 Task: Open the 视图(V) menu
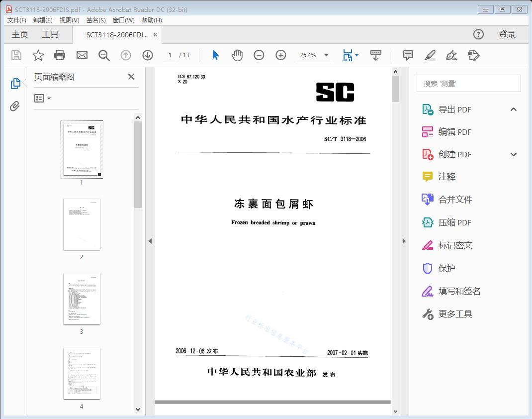point(69,20)
